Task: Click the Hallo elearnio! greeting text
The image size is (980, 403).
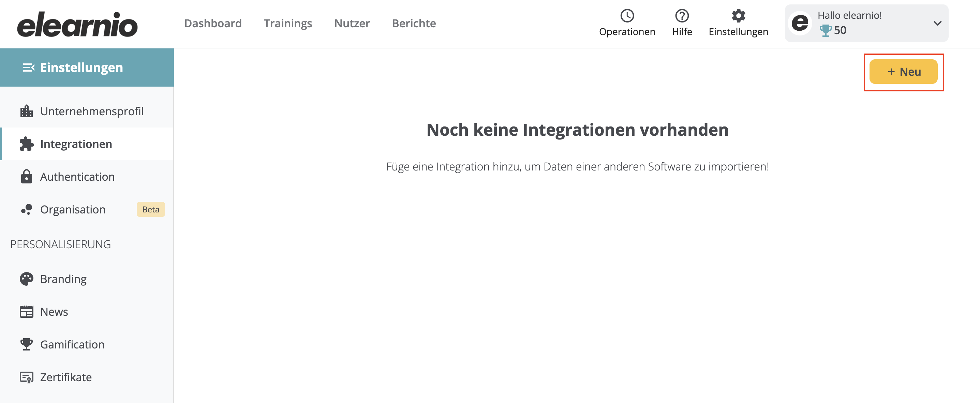Action: (x=849, y=15)
